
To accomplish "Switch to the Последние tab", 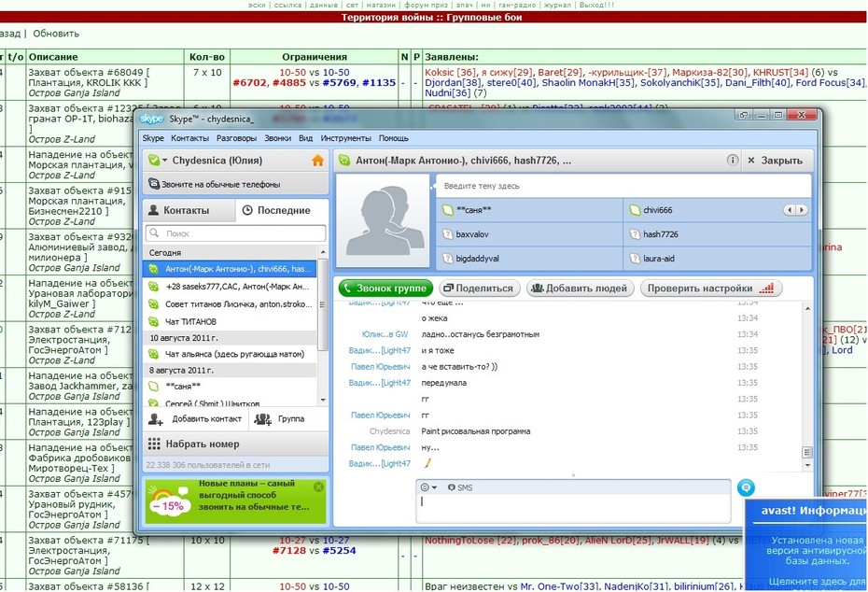I will tap(282, 210).
